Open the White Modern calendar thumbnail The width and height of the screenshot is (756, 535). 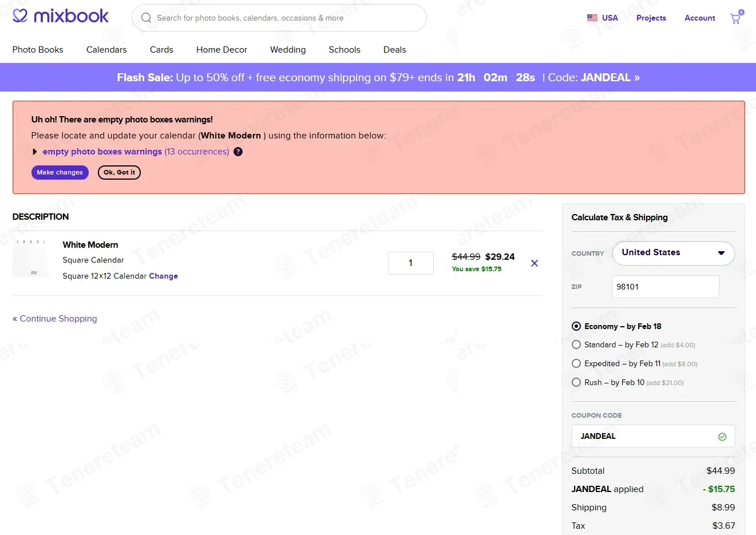pos(30,259)
